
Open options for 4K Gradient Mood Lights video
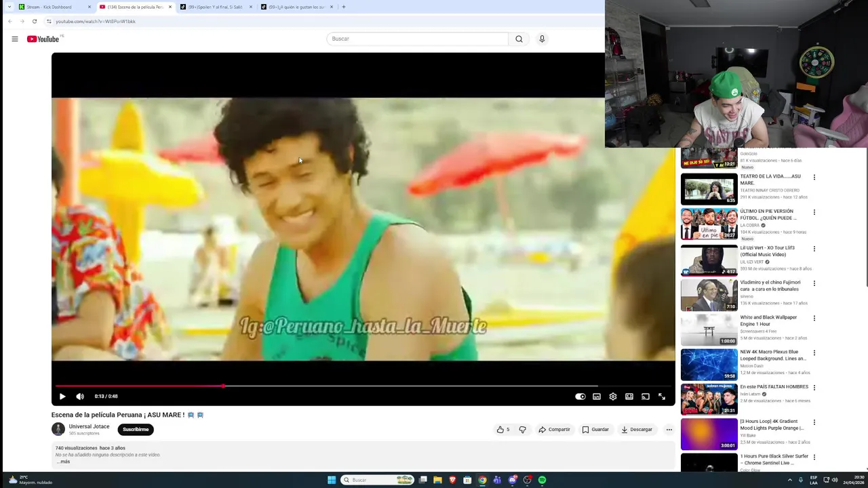[x=814, y=423]
